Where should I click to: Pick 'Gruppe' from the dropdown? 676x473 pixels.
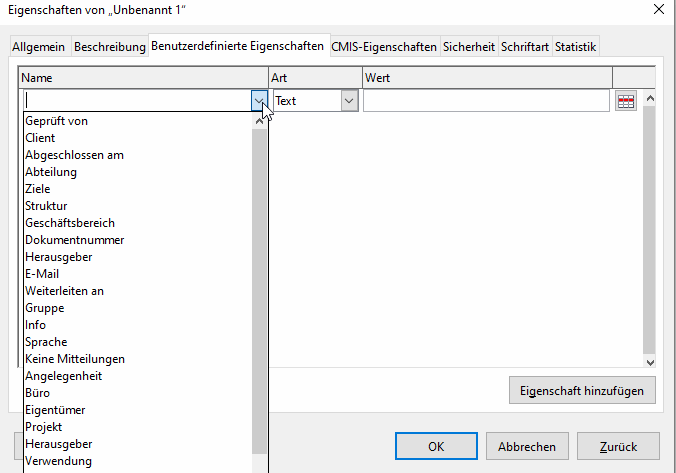(x=138, y=308)
